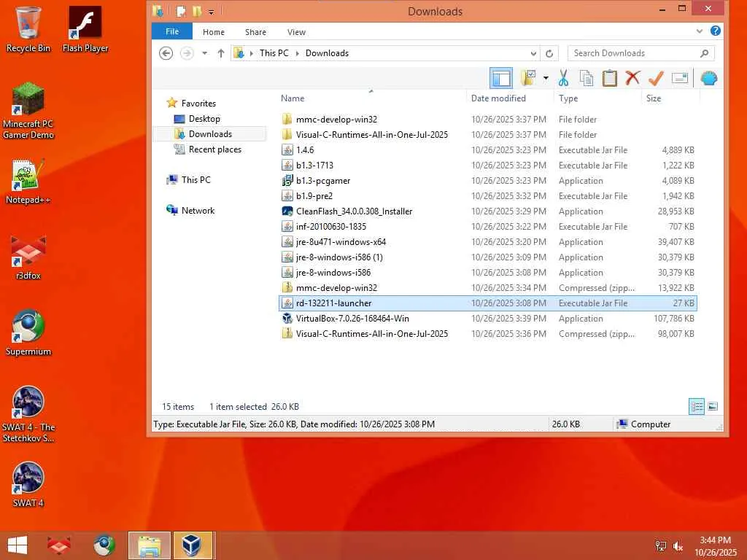
Task: Go back with the Back arrow
Action: tap(166, 53)
